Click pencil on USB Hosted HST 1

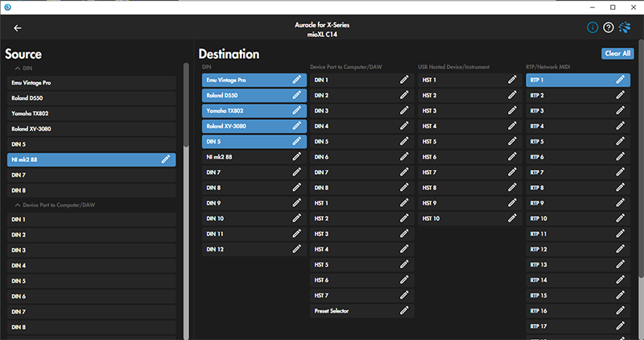tap(512, 80)
